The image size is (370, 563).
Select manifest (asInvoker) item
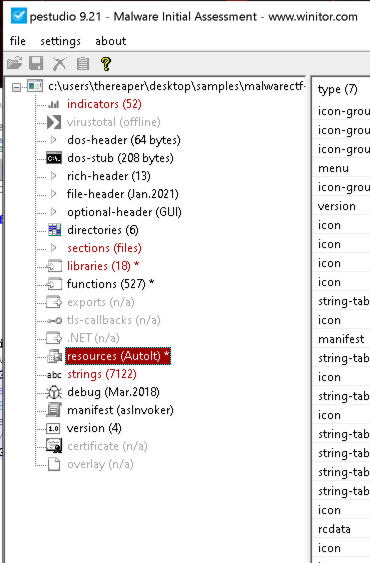click(120, 410)
